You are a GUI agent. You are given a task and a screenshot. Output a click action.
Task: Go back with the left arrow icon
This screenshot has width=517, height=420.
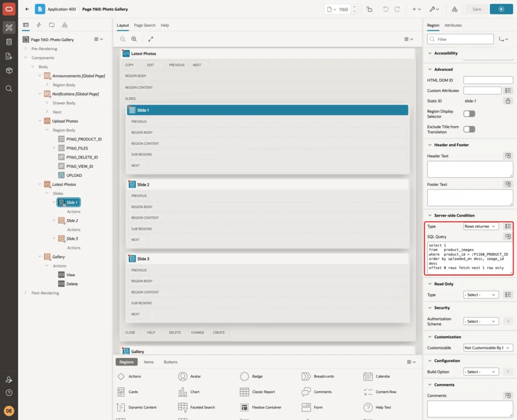tap(27, 9)
